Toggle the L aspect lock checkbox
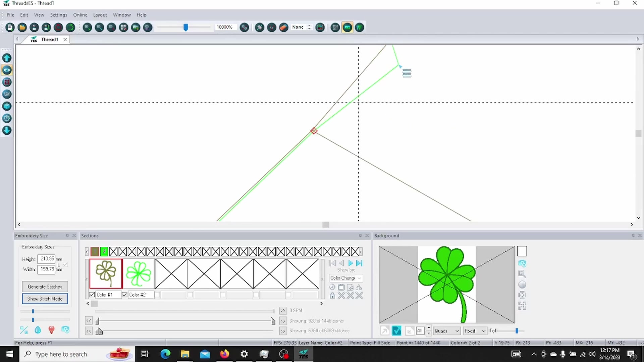 [x=65, y=264]
